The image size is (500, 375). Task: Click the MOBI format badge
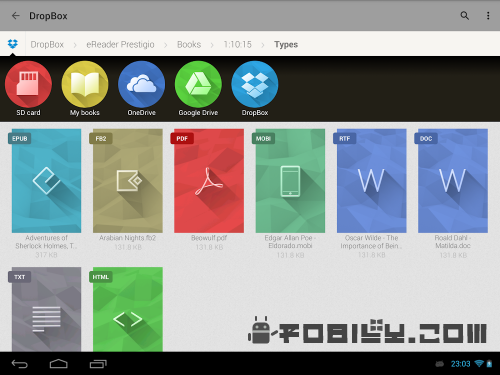[x=263, y=138]
